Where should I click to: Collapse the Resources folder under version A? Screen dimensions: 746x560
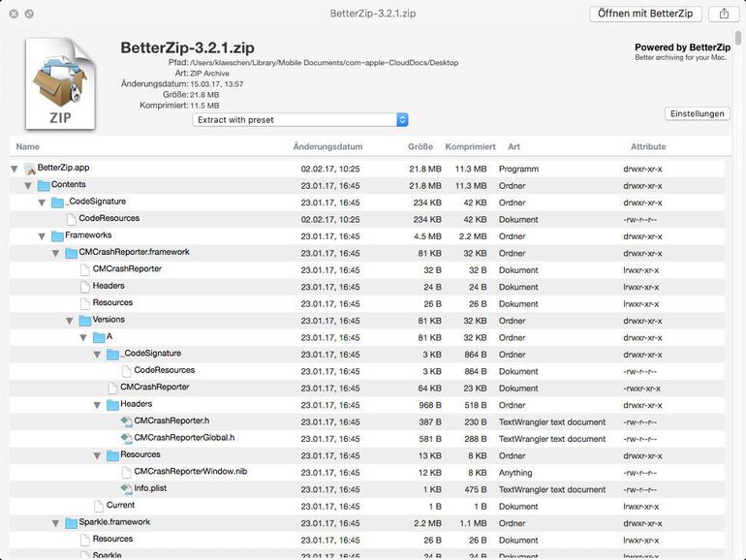[97, 455]
